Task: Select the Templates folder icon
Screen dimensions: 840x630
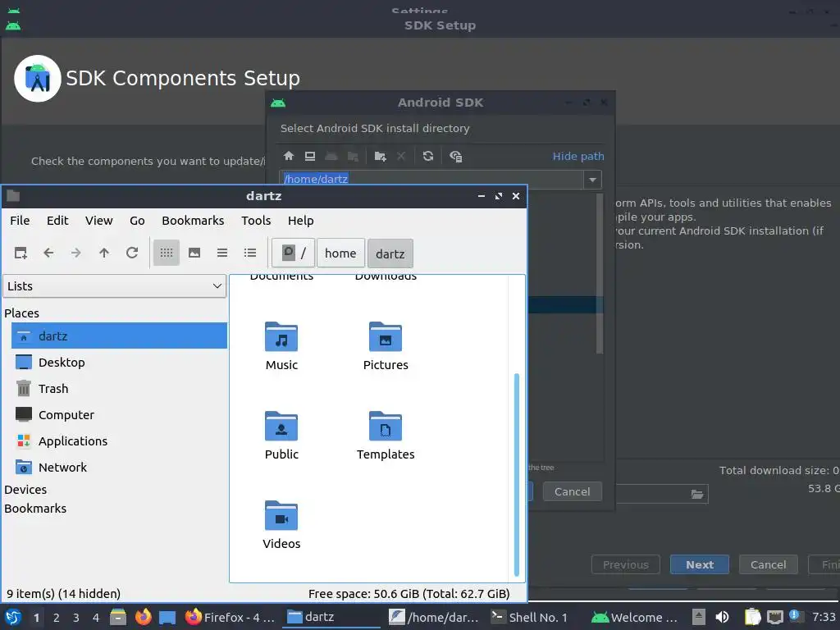Action: (x=386, y=427)
